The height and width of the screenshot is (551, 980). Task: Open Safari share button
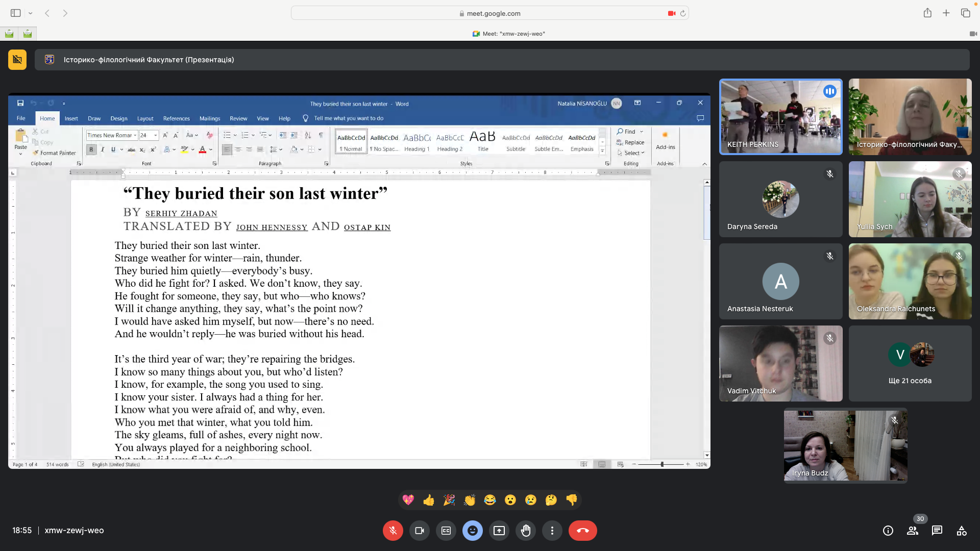(927, 13)
